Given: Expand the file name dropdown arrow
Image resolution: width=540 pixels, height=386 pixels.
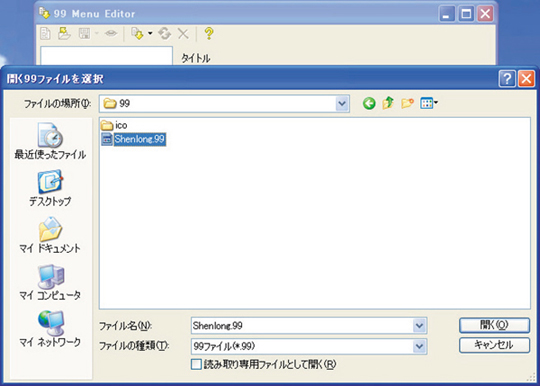Looking at the screenshot, I should pos(419,326).
